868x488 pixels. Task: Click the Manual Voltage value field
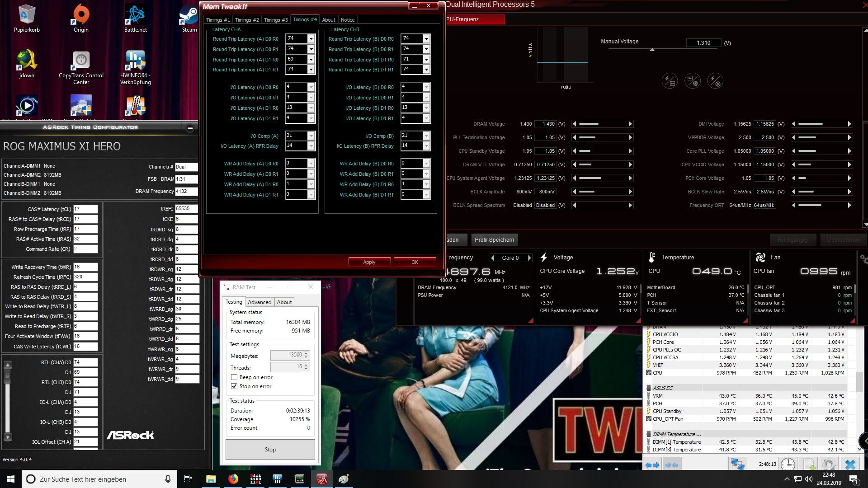coord(703,43)
